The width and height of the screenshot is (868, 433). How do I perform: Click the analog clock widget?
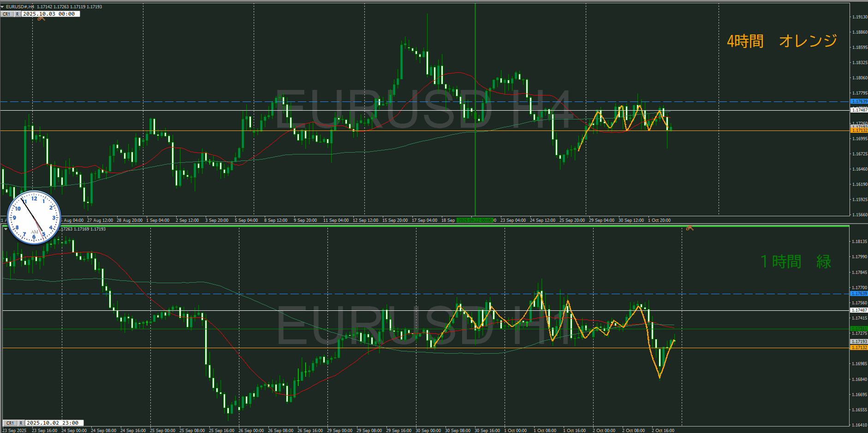[34, 217]
